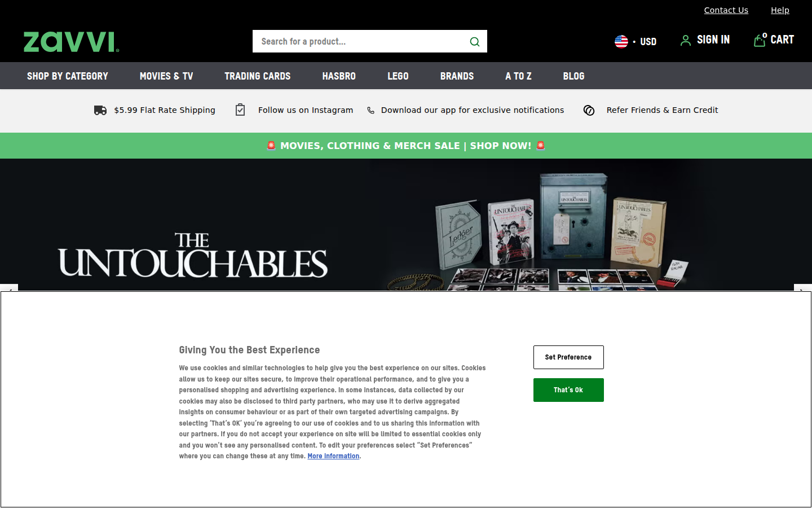Go back with left carousel arrow
Image resolution: width=812 pixels, height=508 pixels.
point(10,290)
